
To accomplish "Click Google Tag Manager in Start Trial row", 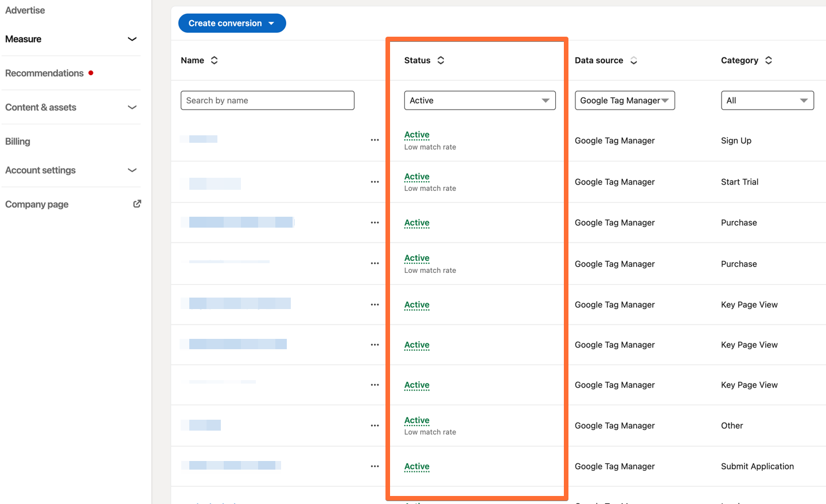I will pyautogui.click(x=614, y=182).
